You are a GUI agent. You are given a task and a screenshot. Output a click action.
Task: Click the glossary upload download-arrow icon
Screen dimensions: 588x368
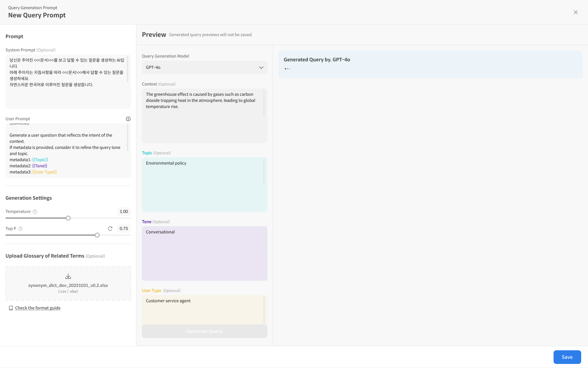(x=68, y=276)
